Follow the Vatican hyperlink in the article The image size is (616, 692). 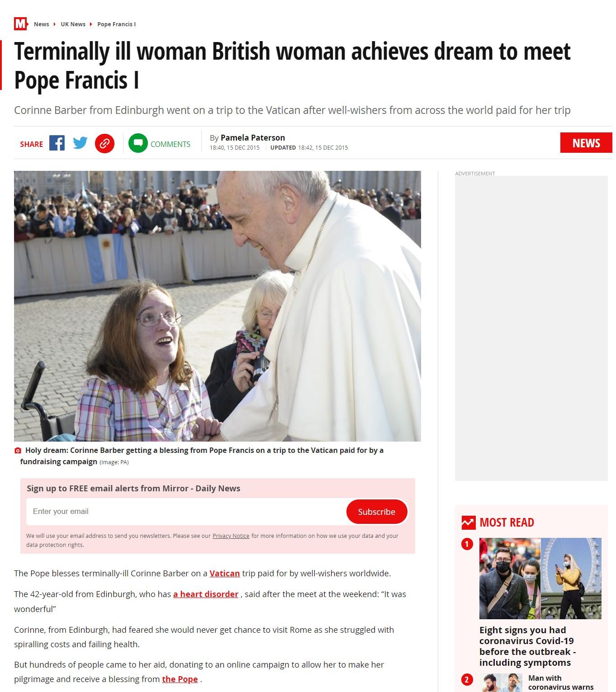225,574
